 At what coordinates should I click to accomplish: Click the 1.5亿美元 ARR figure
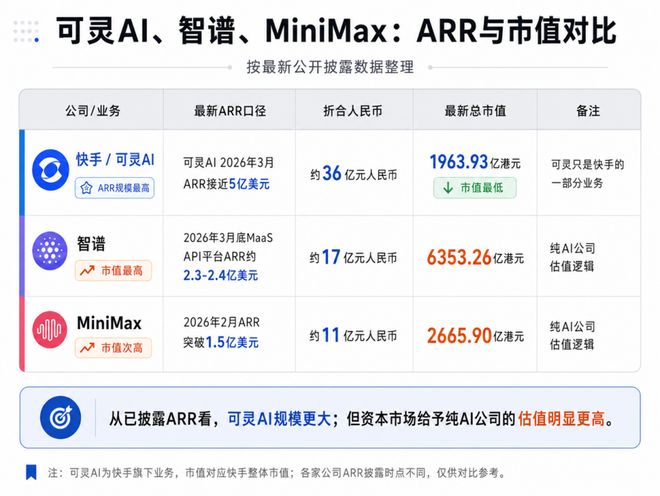[232, 342]
